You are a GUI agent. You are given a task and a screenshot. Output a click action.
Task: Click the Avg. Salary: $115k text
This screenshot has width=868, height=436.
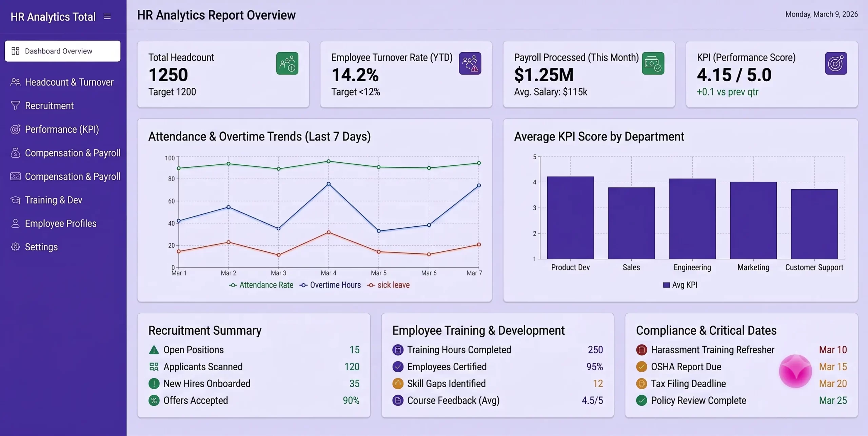(551, 92)
